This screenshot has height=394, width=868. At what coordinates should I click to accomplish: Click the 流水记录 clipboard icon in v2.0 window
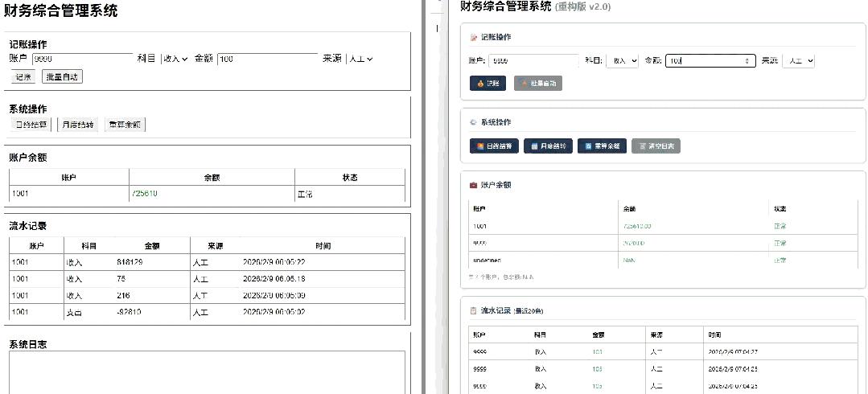coord(473,311)
